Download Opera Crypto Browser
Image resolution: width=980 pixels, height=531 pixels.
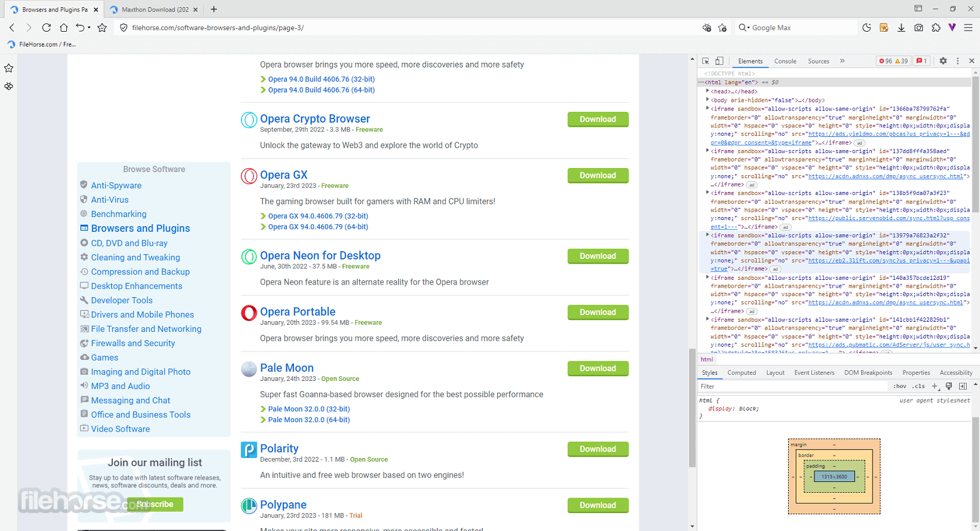(x=598, y=119)
